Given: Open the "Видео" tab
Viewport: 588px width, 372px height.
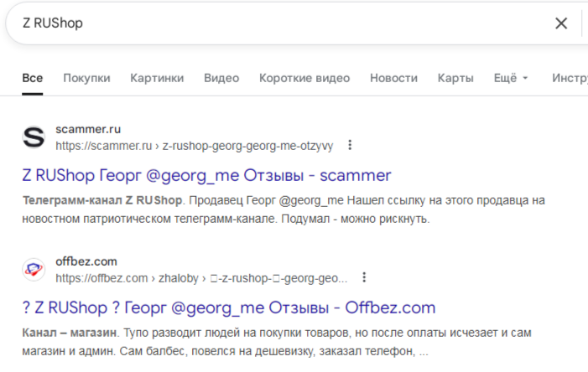Looking at the screenshot, I should [x=221, y=78].
